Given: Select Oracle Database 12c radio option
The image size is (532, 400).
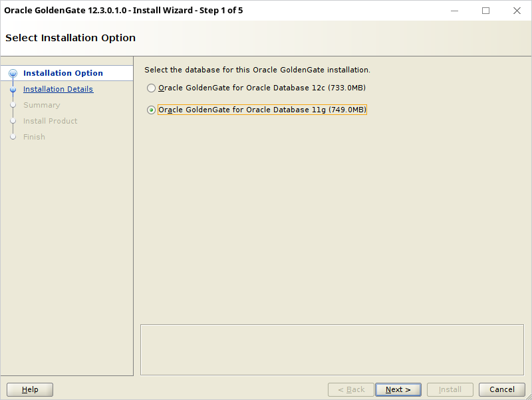Looking at the screenshot, I should coord(151,88).
